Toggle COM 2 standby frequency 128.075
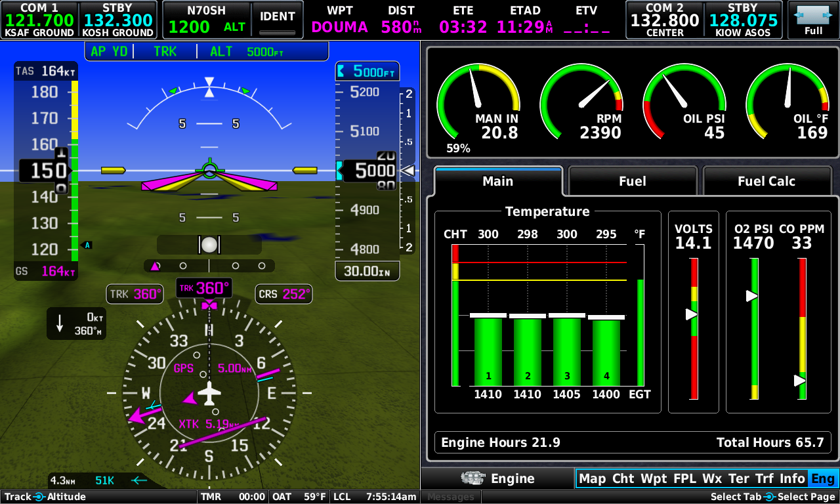Image resolution: width=840 pixels, height=504 pixels. tap(743, 20)
